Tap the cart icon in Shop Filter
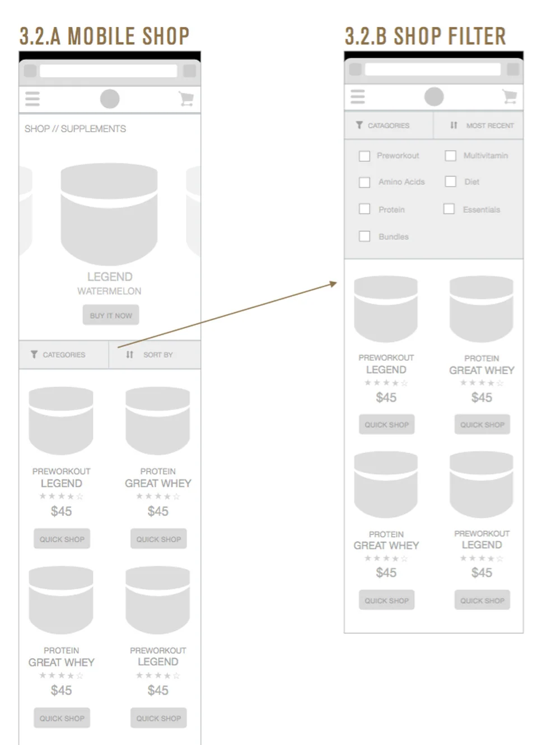 pos(510,96)
